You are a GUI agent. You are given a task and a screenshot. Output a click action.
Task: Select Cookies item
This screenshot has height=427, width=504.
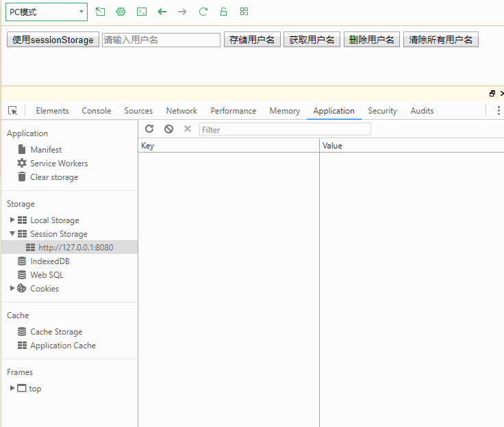click(x=45, y=289)
